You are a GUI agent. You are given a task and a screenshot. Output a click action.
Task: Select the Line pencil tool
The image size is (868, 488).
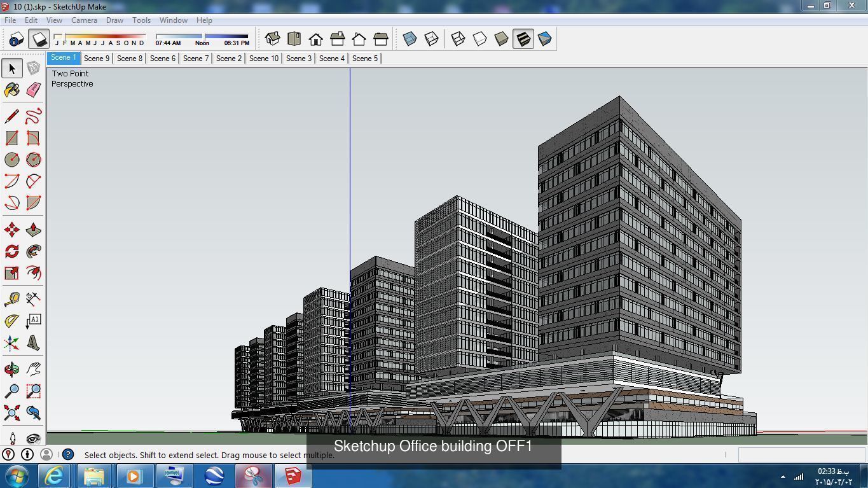pyautogui.click(x=11, y=116)
